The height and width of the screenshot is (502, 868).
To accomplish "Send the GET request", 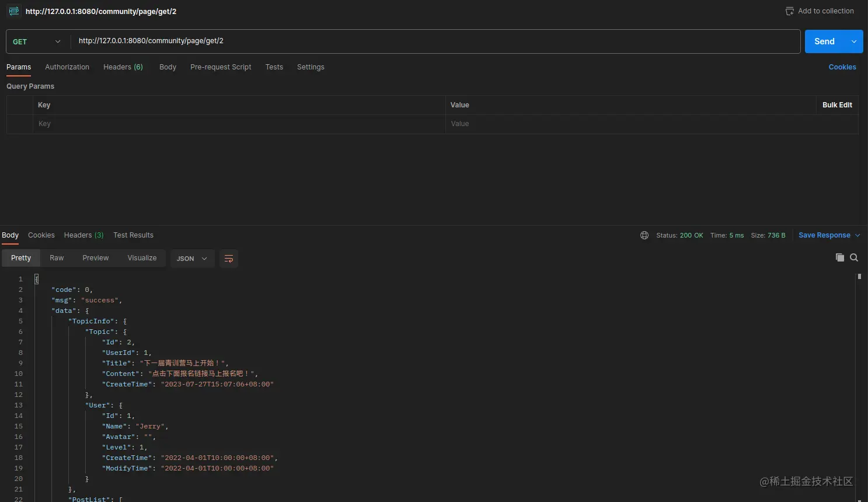I will coord(825,41).
